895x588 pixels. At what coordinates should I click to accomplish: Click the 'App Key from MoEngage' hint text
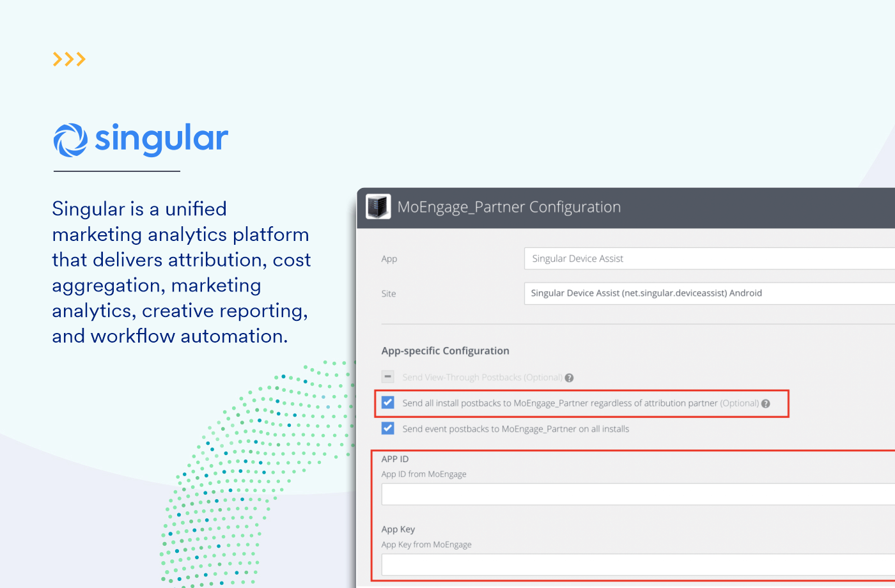click(x=426, y=545)
